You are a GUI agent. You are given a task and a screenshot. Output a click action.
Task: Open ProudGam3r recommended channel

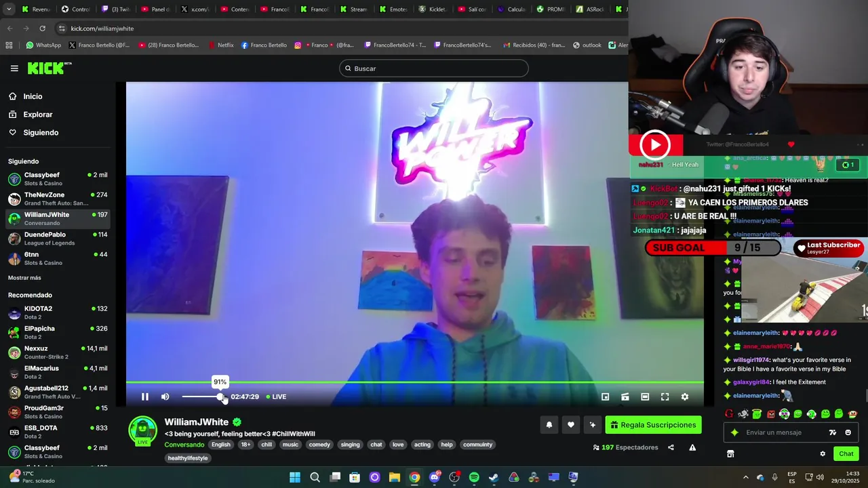point(58,412)
